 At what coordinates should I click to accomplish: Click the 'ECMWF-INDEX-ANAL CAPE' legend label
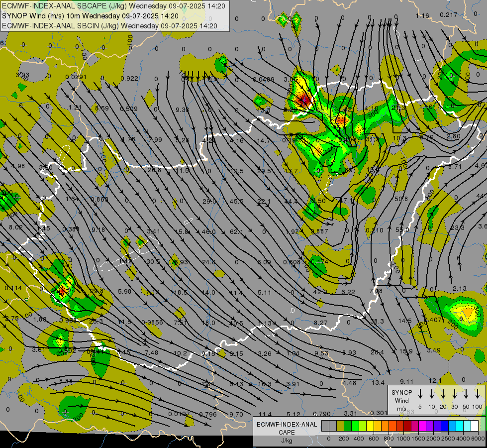(x=287, y=428)
